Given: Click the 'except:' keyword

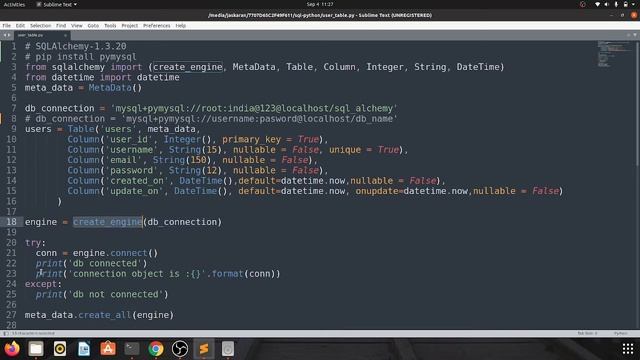Looking at the screenshot, I should pos(43,284).
